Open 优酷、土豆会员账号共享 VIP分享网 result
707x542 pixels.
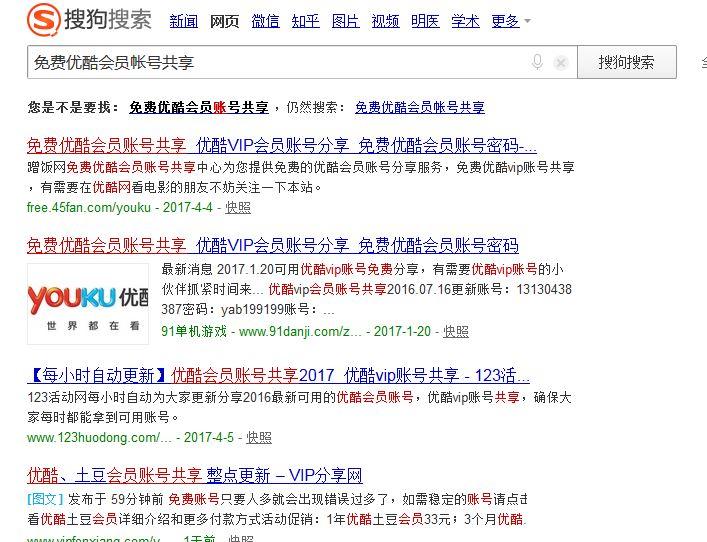coord(195,475)
